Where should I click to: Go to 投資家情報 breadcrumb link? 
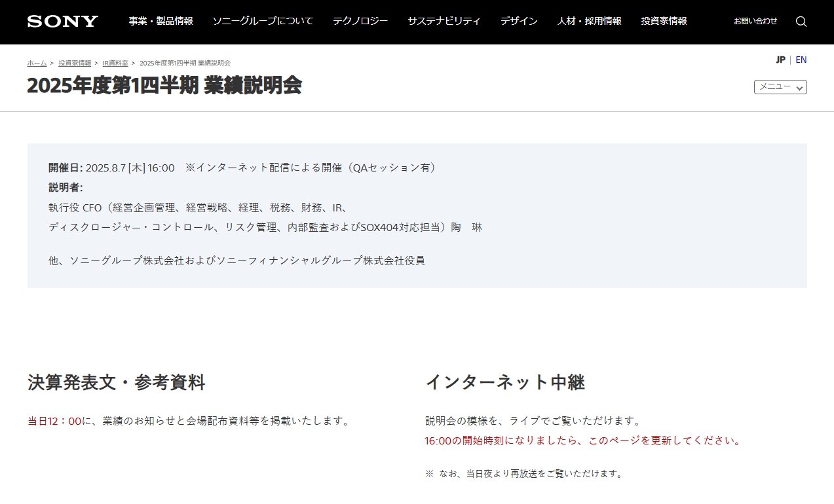pos(75,63)
